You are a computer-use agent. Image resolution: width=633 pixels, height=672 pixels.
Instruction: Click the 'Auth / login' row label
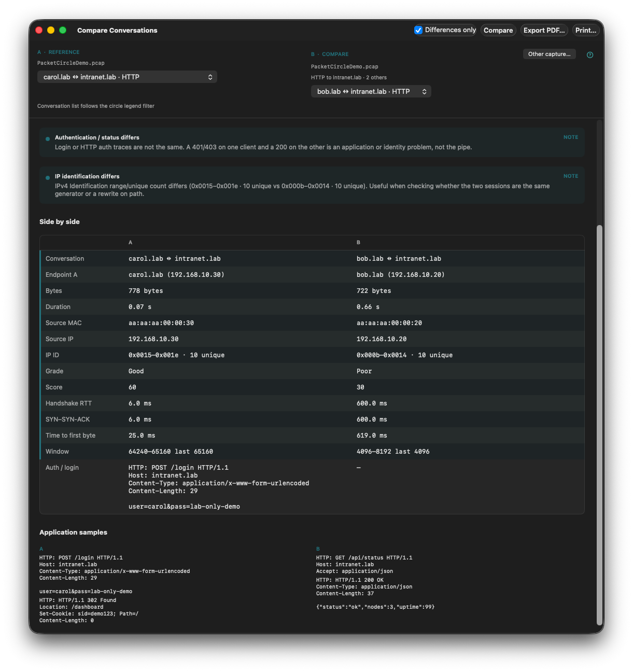tap(62, 468)
